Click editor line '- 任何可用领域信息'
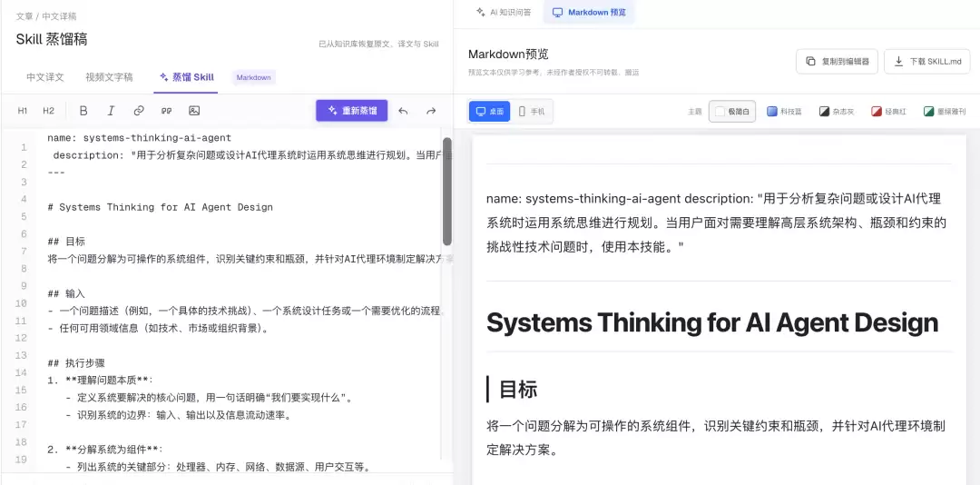 (x=159, y=328)
